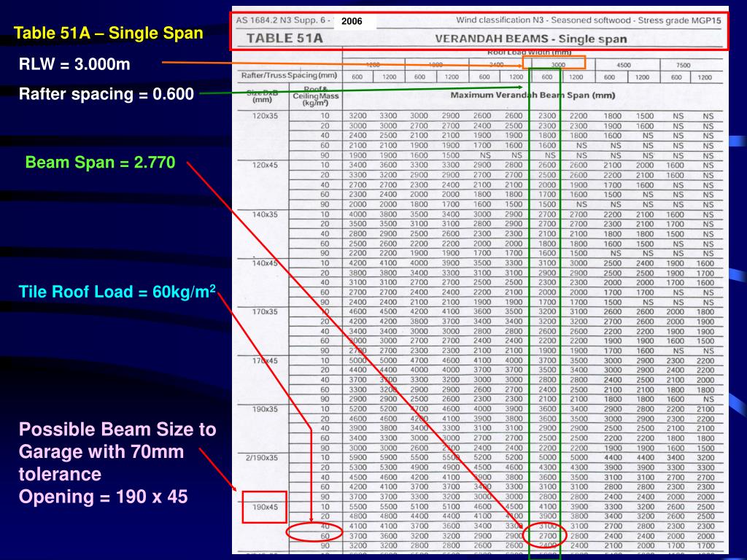Click the 170x35 size row label
Viewport: 747px width, 560px height.
[x=265, y=311]
